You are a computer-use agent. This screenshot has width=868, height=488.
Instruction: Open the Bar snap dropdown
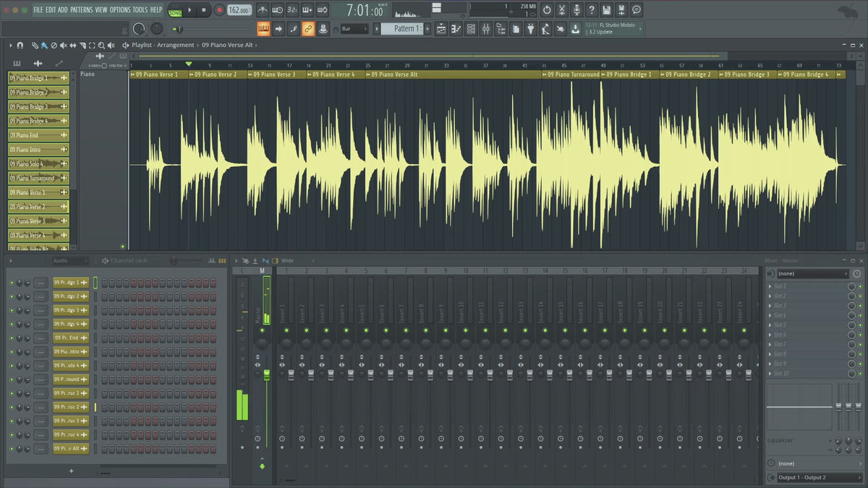pos(354,29)
